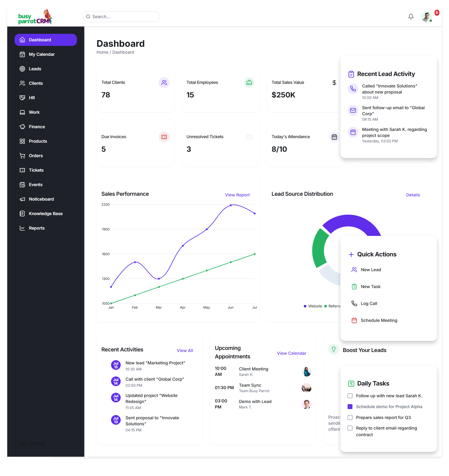The width and height of the screenshot is (449, 476).
Task: Select Tickets from the sidebar menu
Action: coord(36,170)
